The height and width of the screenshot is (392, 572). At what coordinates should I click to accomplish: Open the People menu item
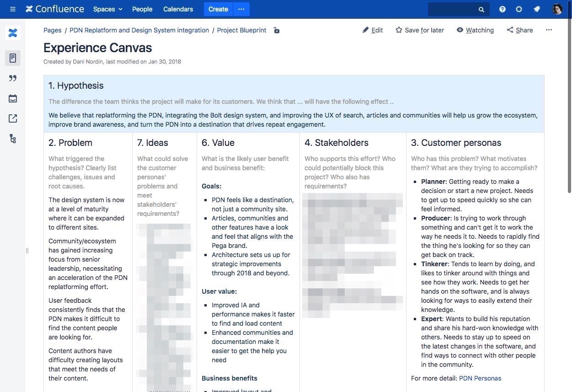click(142, 9)
